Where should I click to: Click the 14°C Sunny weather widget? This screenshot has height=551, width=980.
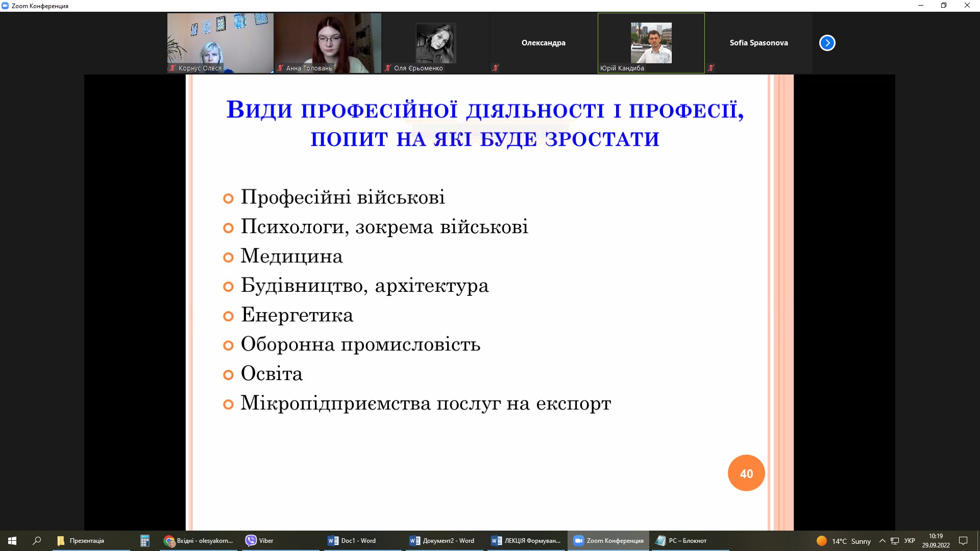click(x=844, y=541)
